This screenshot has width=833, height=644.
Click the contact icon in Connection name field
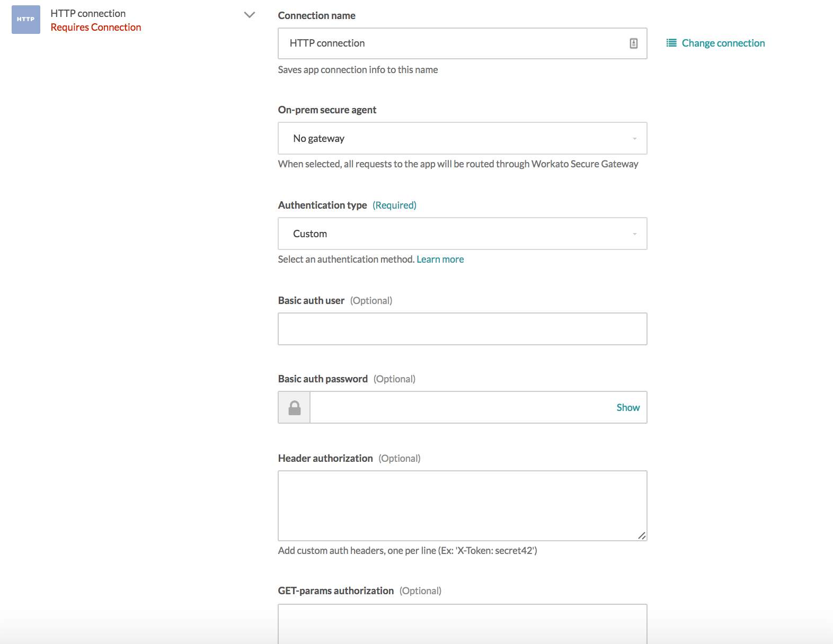[633, 43]
